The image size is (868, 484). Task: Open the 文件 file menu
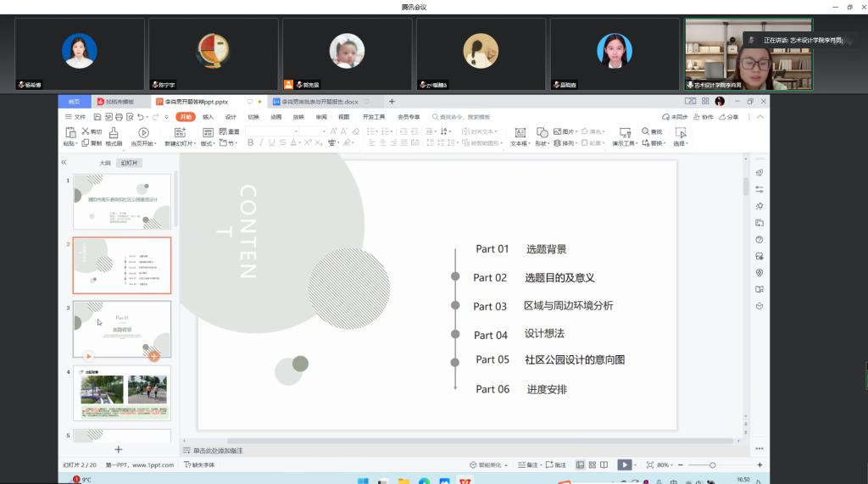click(75, 117)
